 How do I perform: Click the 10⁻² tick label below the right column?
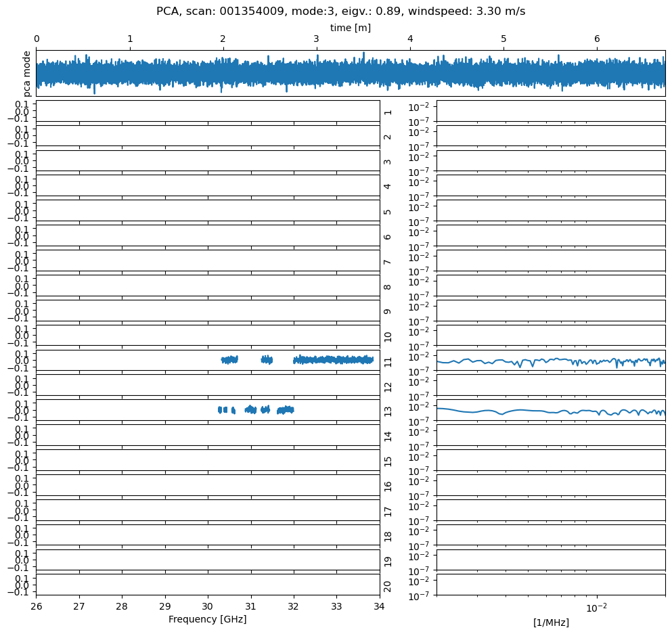[x=596, y=606]
